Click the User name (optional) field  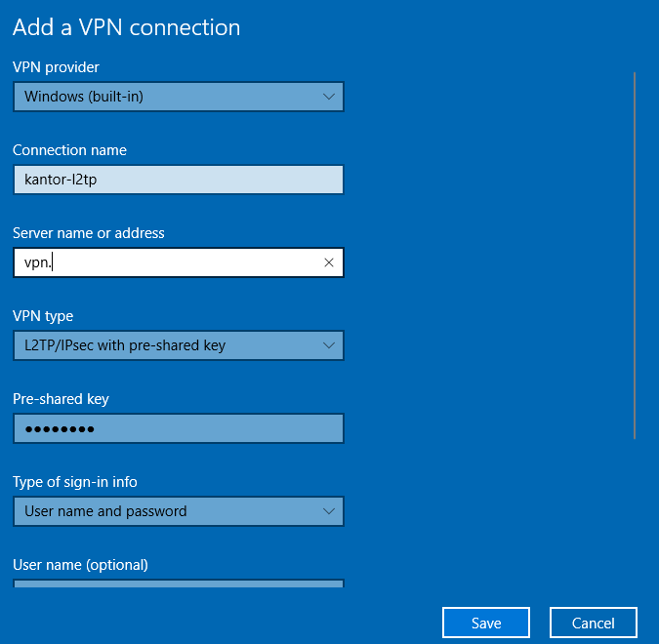coord(179,584)
